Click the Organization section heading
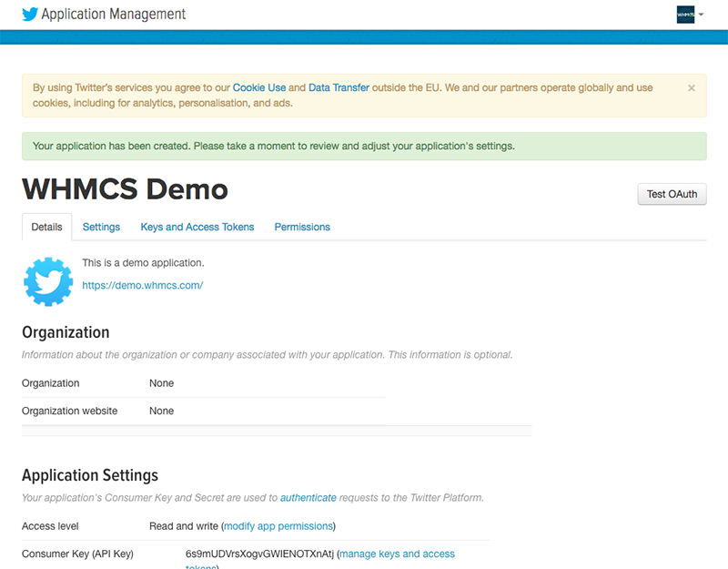 (66, 332)
